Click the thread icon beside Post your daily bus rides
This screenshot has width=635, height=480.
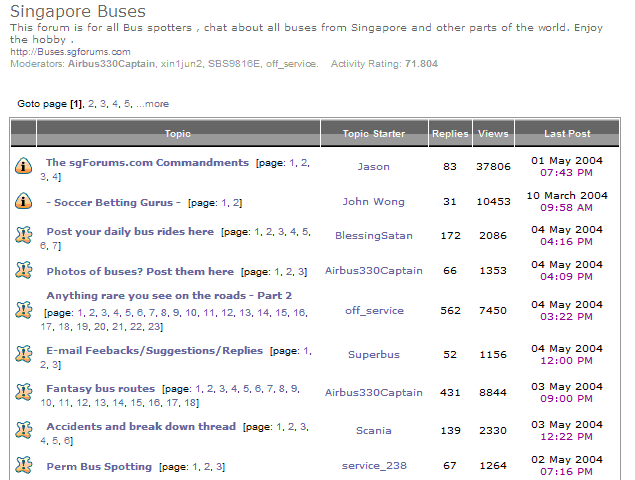pyautogui.click(x=24, y=236)
